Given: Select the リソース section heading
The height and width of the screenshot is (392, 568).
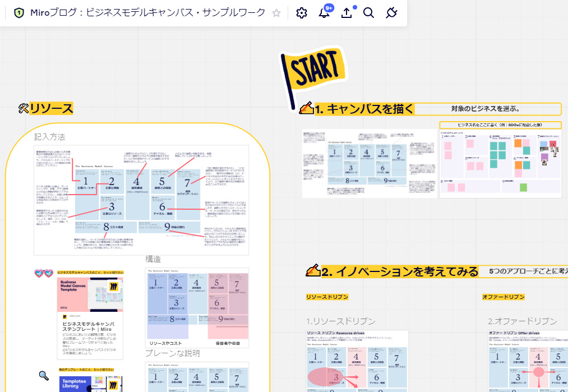Looking at the screenshot, I should (51, 108).
